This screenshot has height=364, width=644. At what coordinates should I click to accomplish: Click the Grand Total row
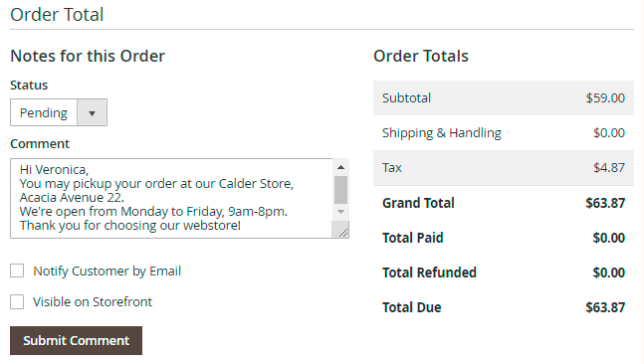coord(504,203)
